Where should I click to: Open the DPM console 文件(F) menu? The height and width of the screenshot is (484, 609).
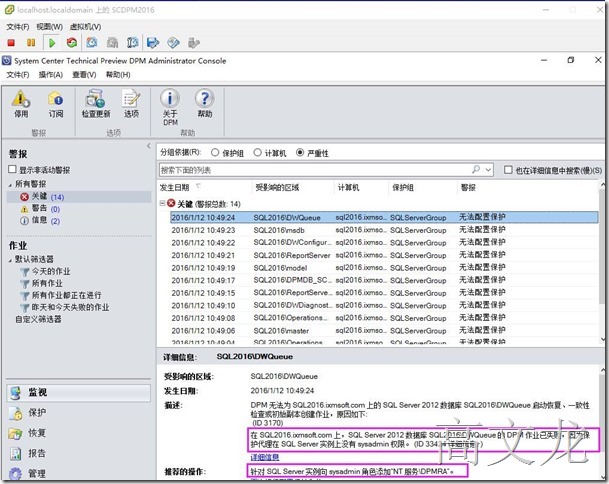17,75
